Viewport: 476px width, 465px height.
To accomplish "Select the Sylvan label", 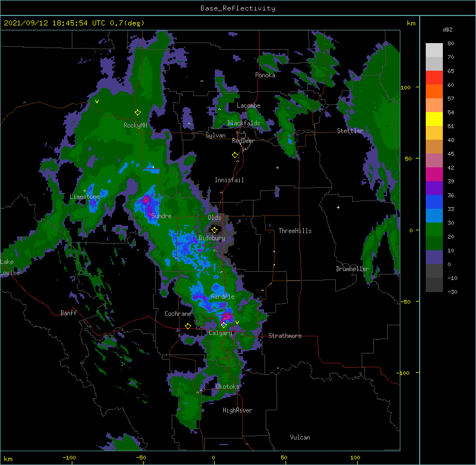I will 215,135.
